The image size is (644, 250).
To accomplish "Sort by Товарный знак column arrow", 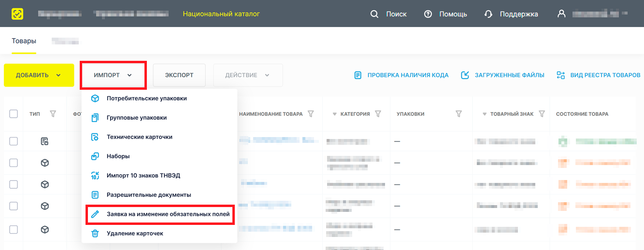I will coord(485,114).
